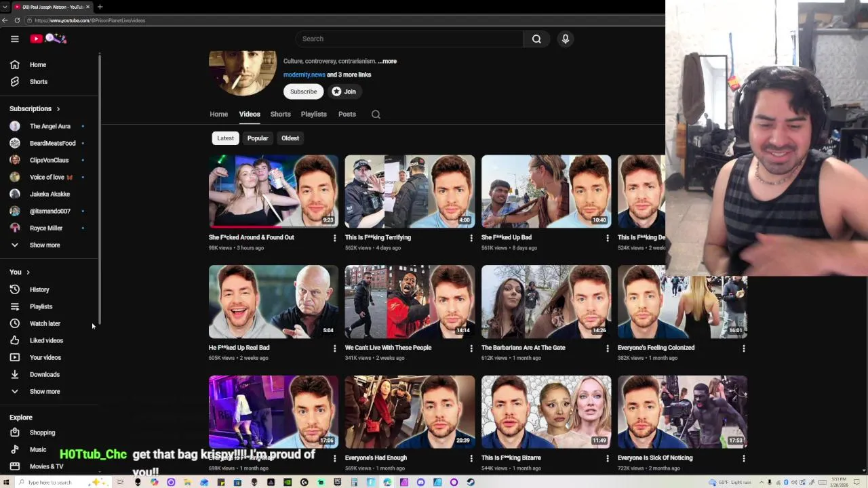
Task: Subscribe to the channel
Action: 303,91
